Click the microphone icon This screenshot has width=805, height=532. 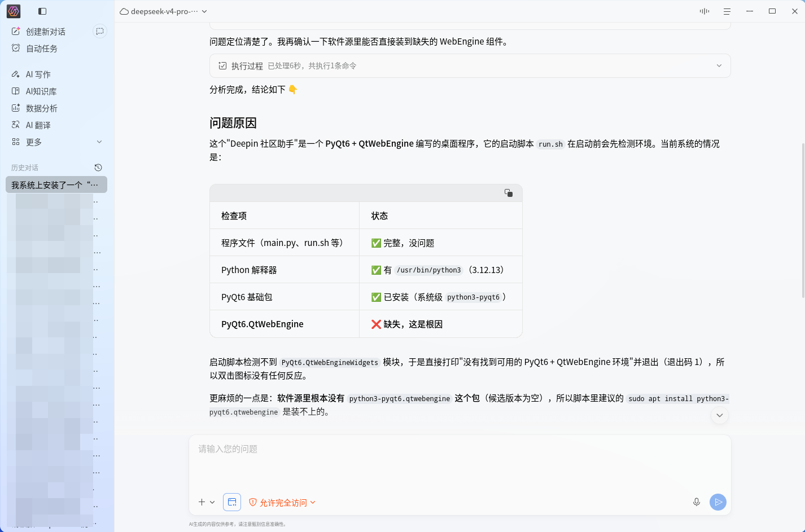697,502
